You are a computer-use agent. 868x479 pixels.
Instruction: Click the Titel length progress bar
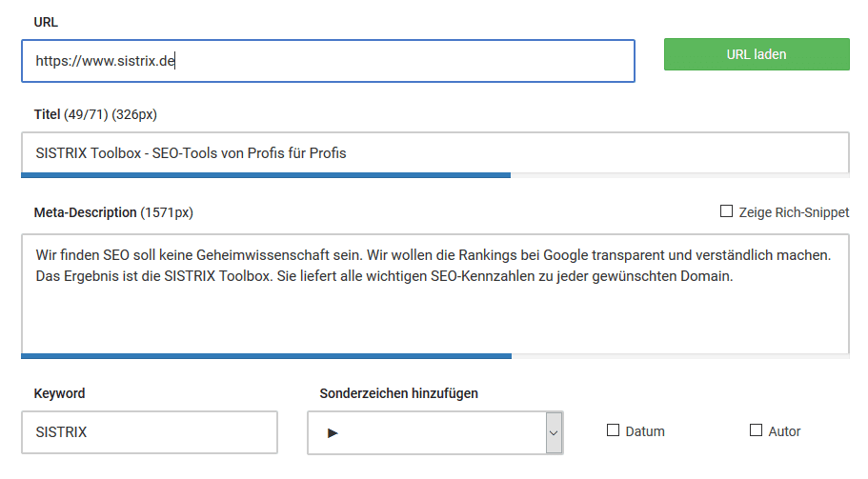click(x=435, y=175)
